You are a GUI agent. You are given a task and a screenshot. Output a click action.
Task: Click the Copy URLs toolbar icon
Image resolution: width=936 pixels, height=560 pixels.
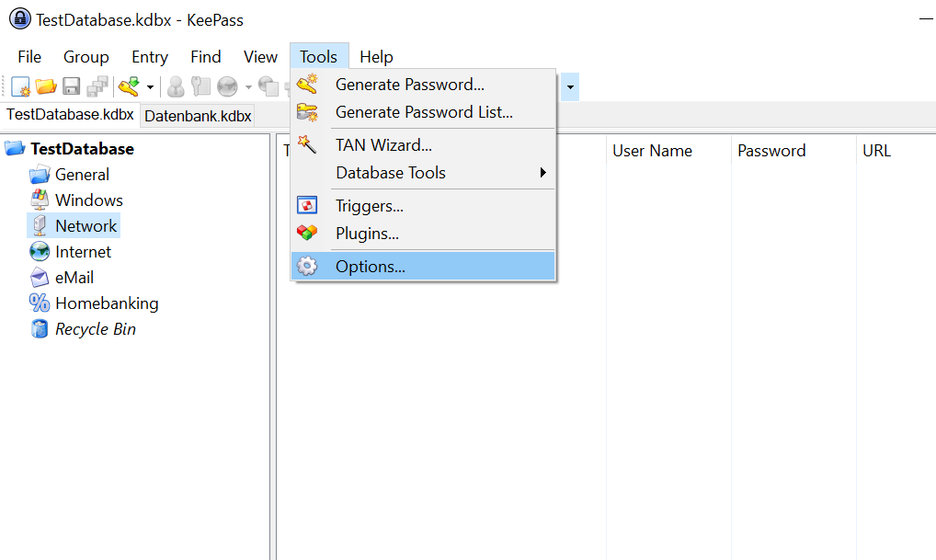(x=269, y=87)
